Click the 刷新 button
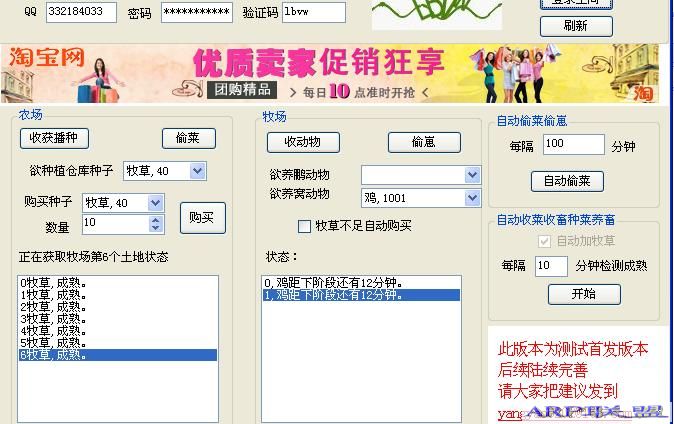The image size is (674, 424). coord(576,26)
